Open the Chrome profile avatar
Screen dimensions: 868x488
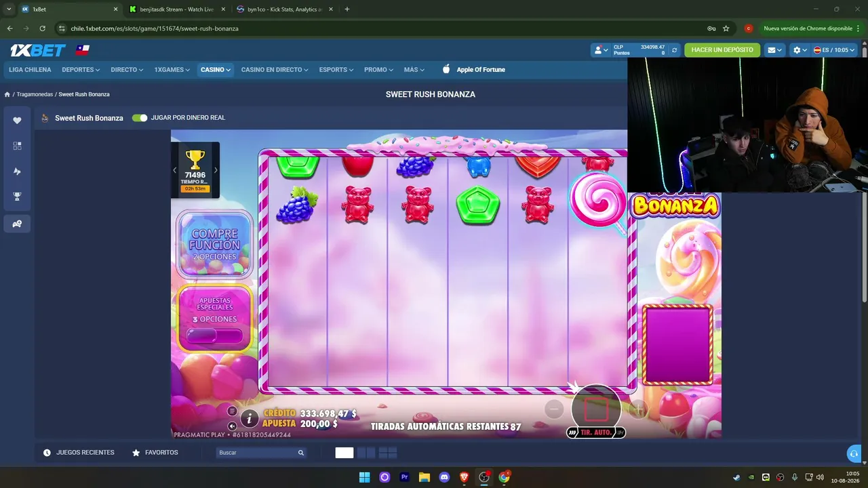tap(749, 28)
